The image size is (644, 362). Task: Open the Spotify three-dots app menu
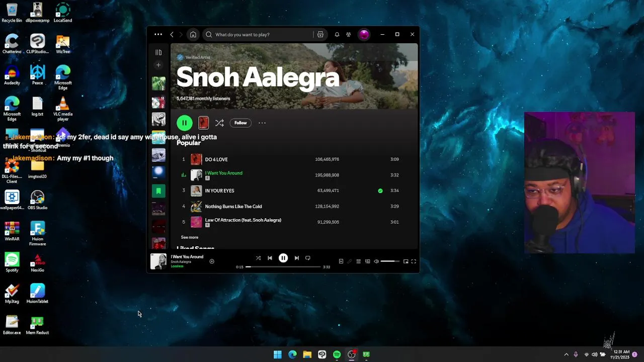pyautogui.click(x=158, y=35)
